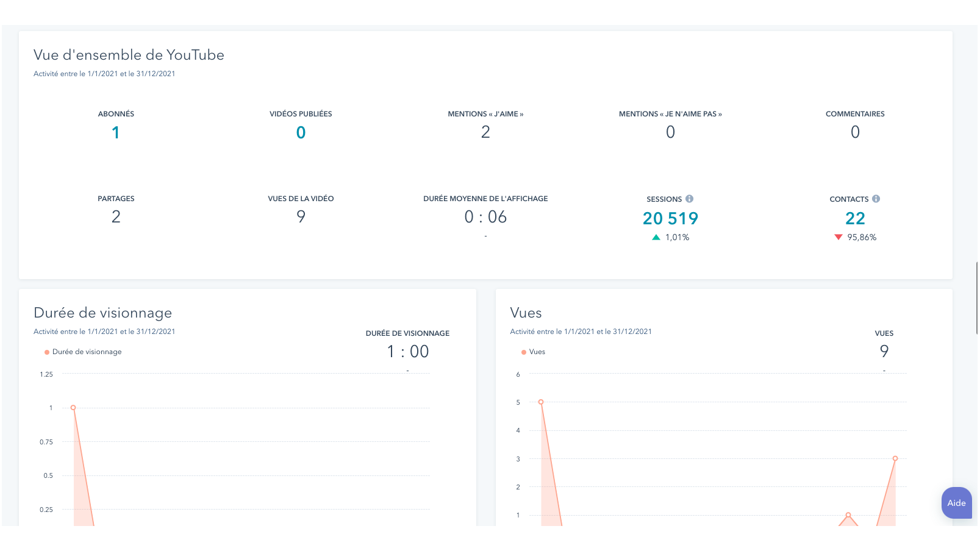
Task: Select the Vues chart point at value 5
Action: coord(541,402)
